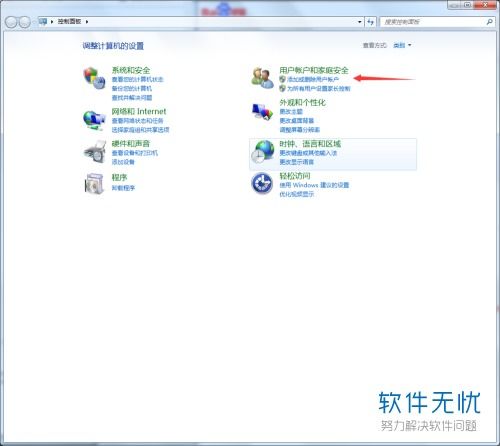Click the Network and Internet globe icon
This screenshot has width=500, height=446.
click(x=94, y=120)
